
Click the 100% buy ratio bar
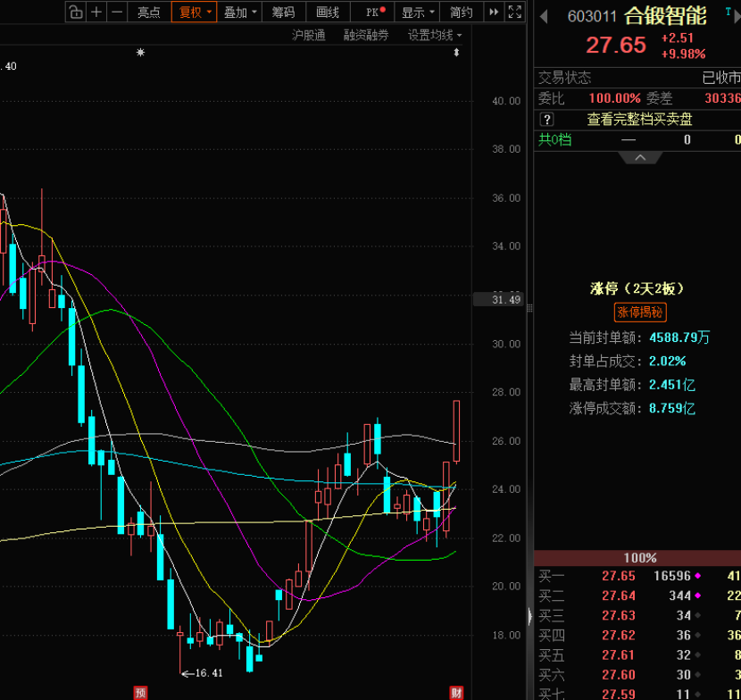(637, 558)
